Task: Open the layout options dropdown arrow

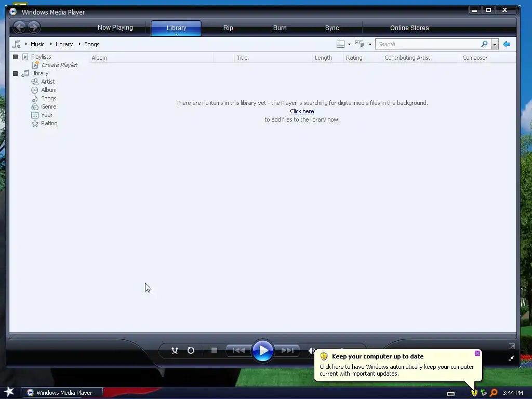Action: [x=349, y=45]
